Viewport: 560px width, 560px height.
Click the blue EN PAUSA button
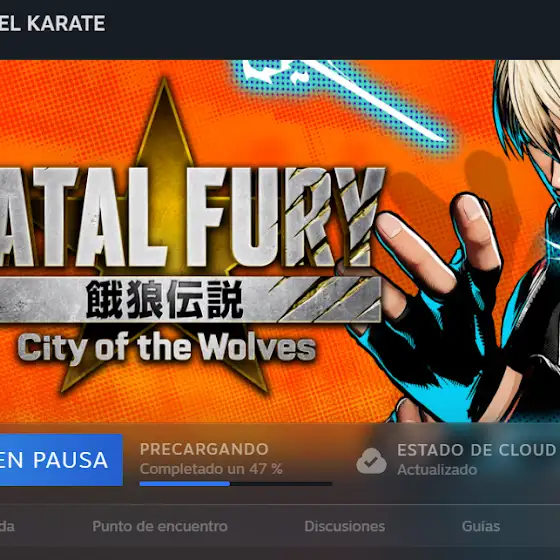(61, 460)
